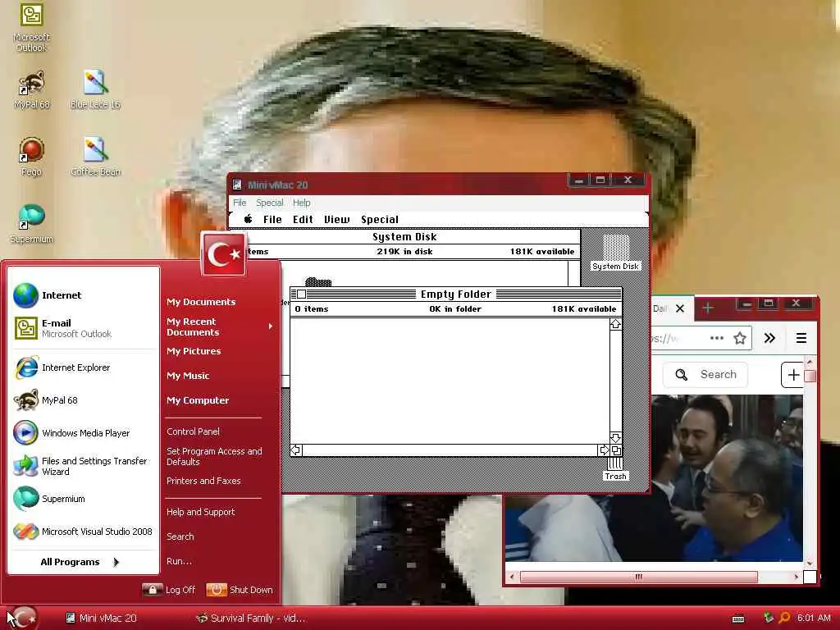The image size is (840, 630).
Task: Open Microsoft Outlook desktop icon
Action: [31, 27]
